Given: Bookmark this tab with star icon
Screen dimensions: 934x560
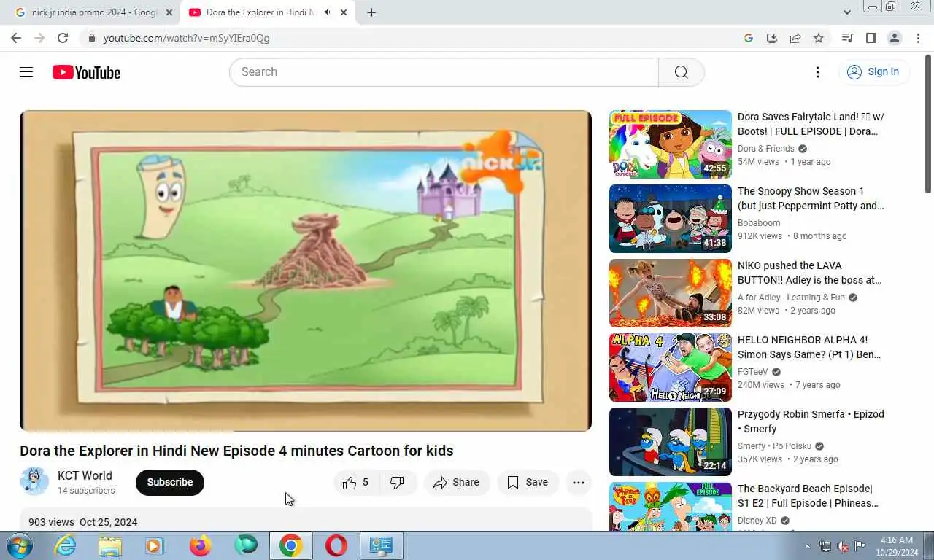Looking at the screenshot, I should tap(819, 38).
